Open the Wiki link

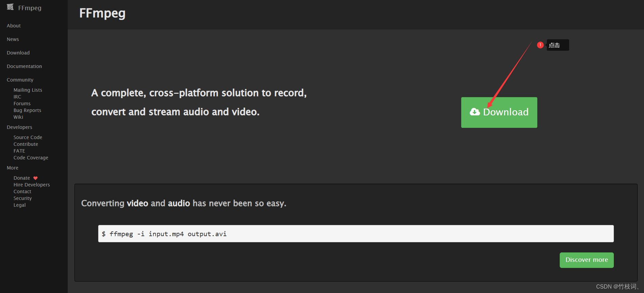click(18, 117)
